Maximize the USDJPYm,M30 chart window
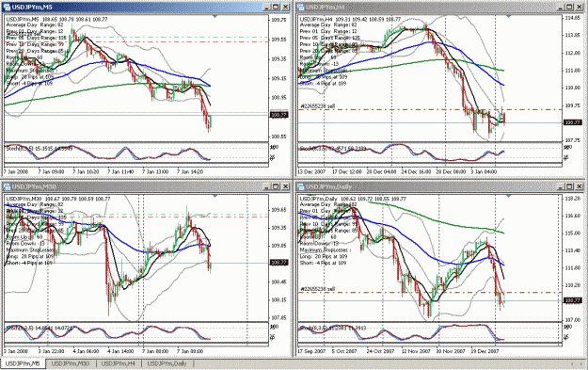Viewport: 588px width, 370px height. pos(276,186)
